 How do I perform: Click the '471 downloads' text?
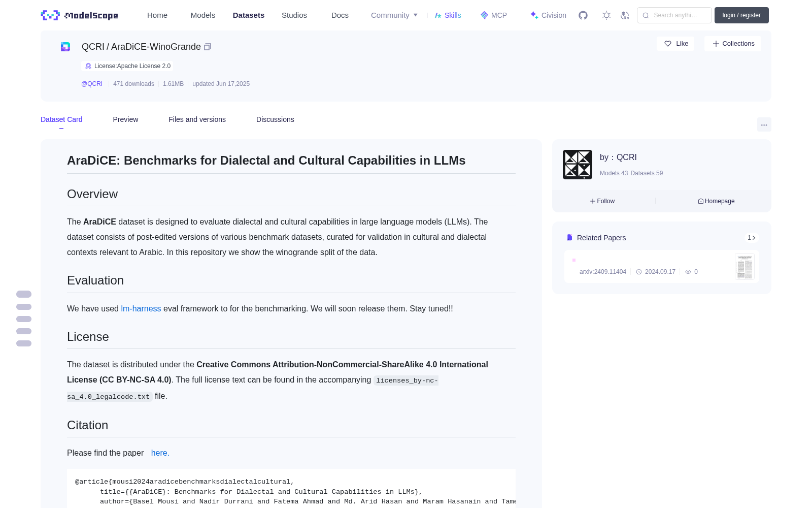click(x=133, y=84)
